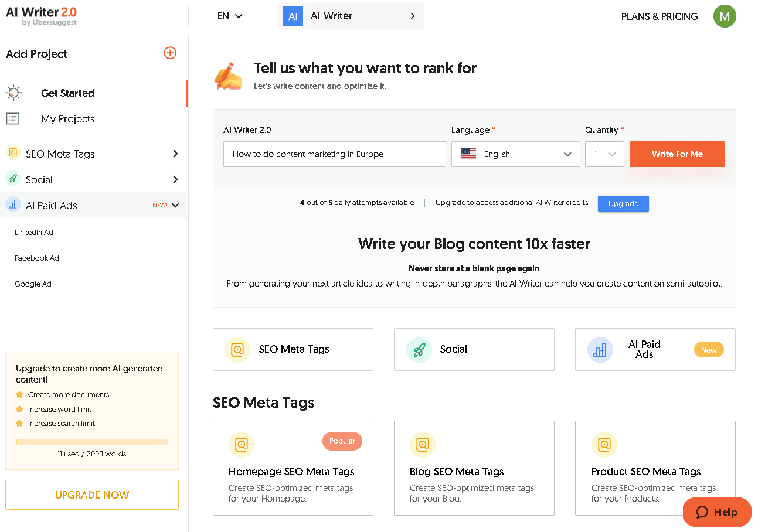Click the UPGRADE NOW button
The image size is (758, 532).
92,495
